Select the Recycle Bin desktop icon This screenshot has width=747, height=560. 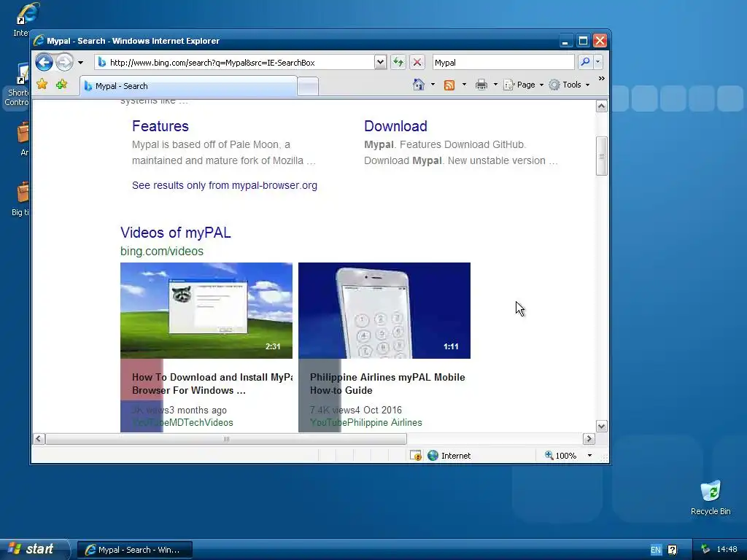[x=711, y=498]
